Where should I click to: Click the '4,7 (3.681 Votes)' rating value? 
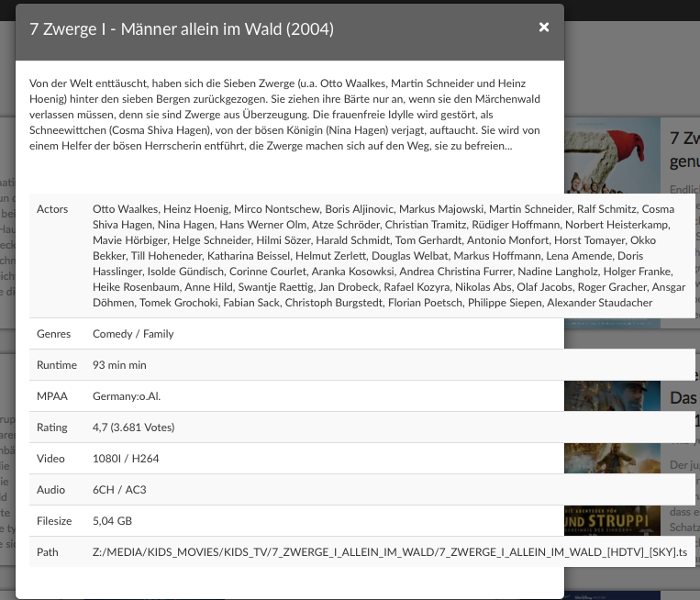[x=133, y=428]
